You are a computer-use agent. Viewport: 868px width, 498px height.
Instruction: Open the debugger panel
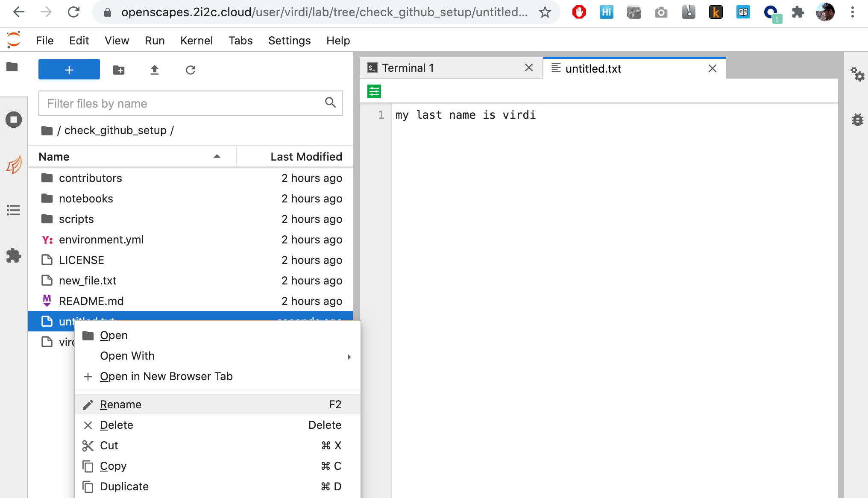pos(858,120)
